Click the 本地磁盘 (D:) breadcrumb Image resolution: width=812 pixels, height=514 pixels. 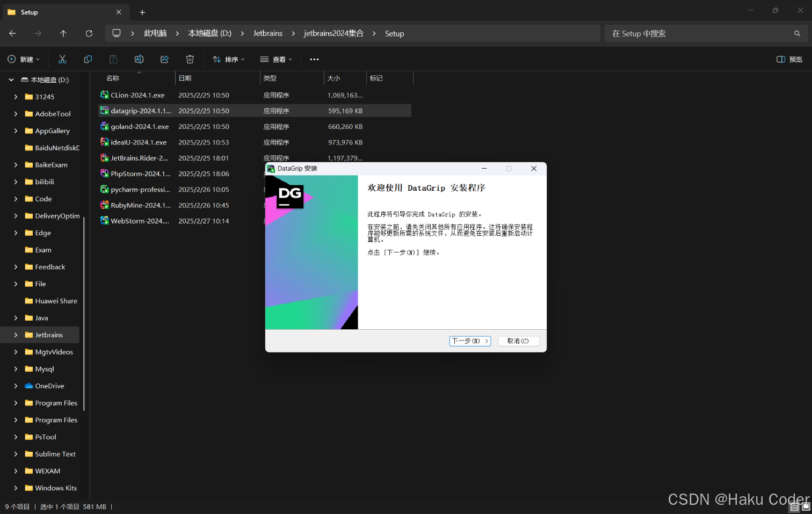pyautogui.click(x=209, y=33)
